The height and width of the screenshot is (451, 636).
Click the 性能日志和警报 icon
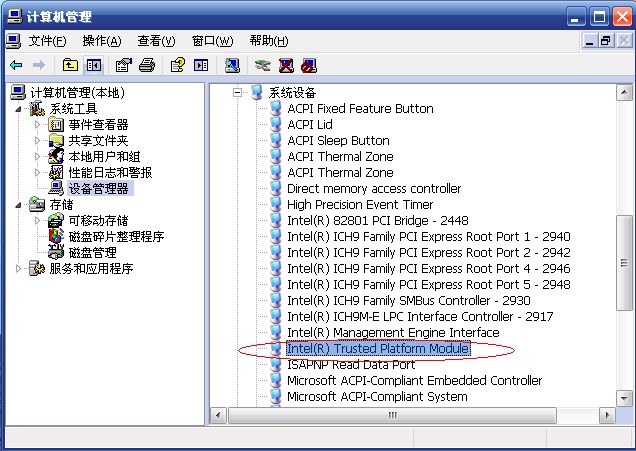[x=56, y=172]
